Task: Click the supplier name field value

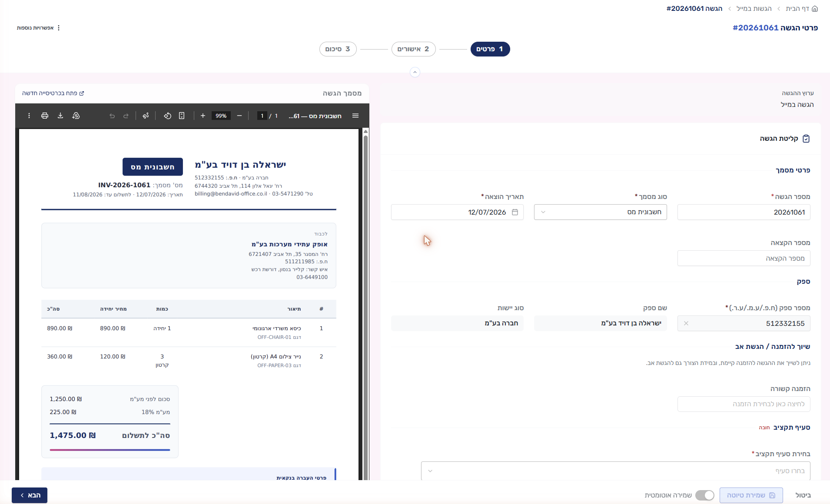Action: coord(601,323)
